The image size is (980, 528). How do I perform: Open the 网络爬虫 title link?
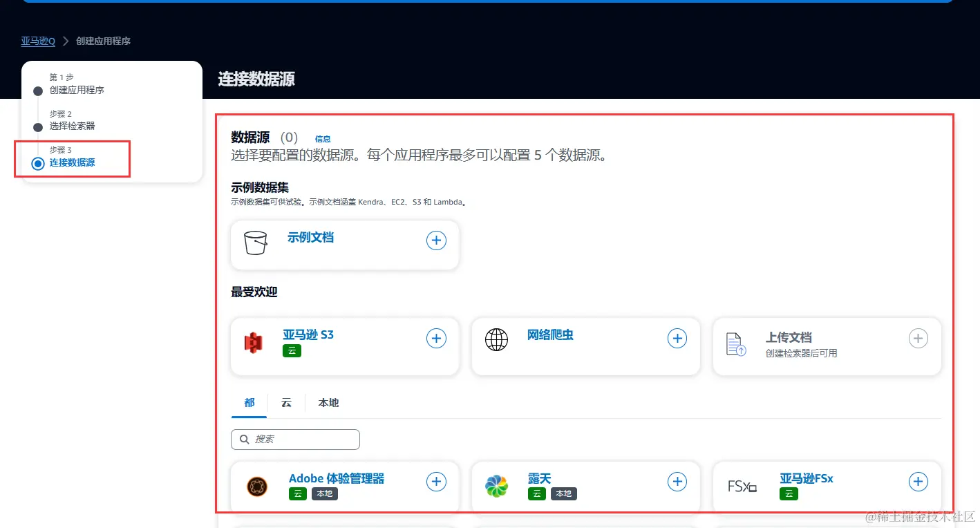pyautogui.click(x=550, y=335)
